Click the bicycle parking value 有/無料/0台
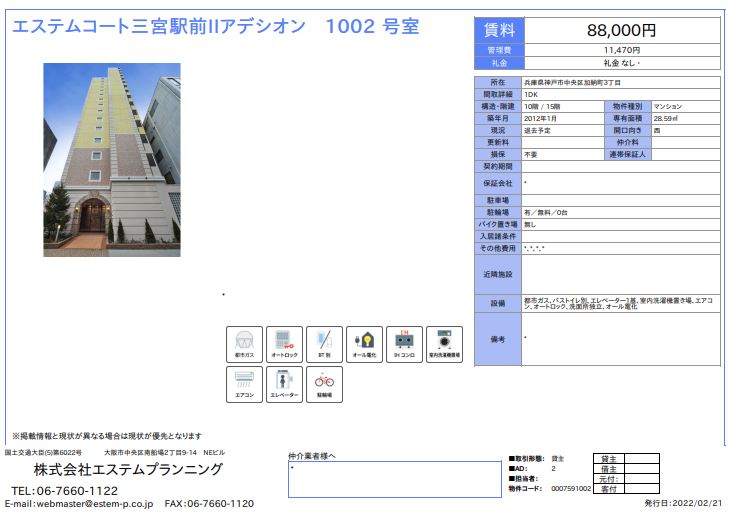Screen dimensions: 734x524 pos(545,213)
